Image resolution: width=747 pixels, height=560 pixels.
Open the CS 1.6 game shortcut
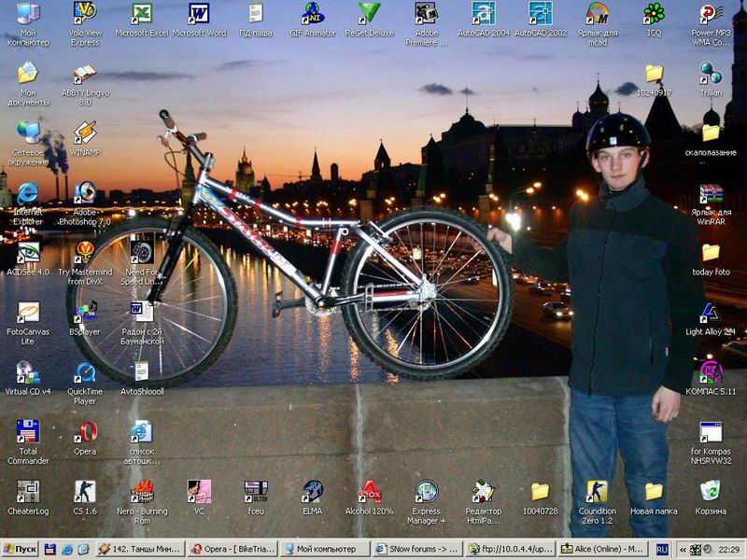[85, 491]
